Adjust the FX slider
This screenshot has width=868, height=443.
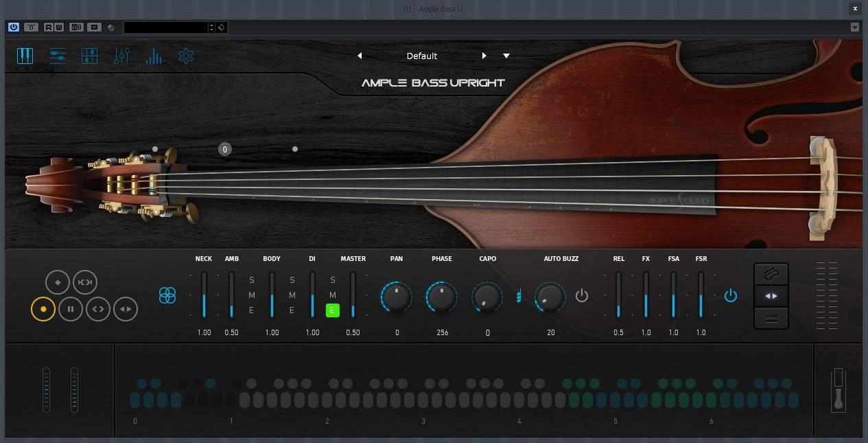646,295
